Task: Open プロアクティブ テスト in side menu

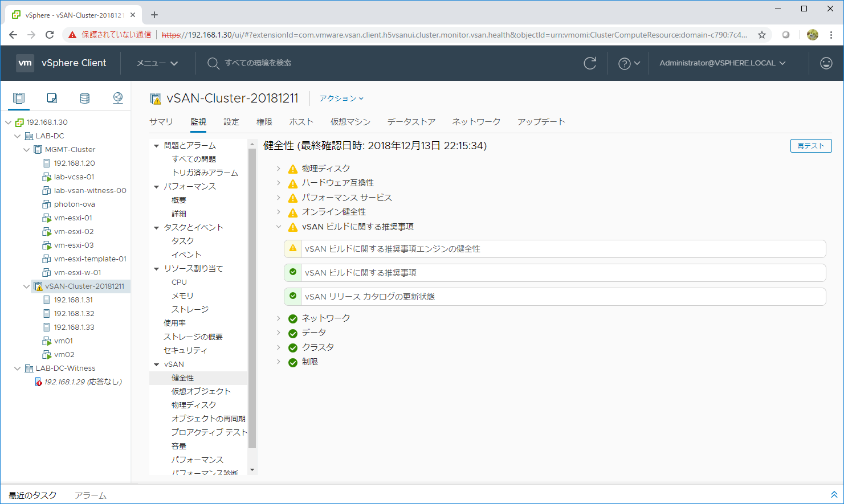Action: pyautogui.click(x=209, y=432)
